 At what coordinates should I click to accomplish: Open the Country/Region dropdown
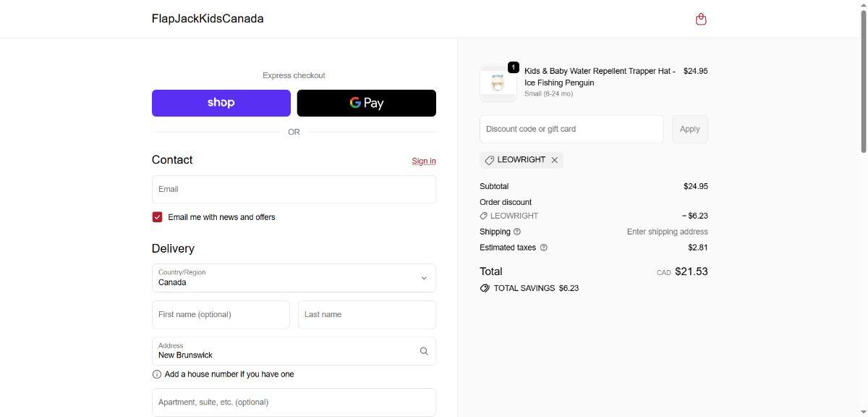point(294,278)
